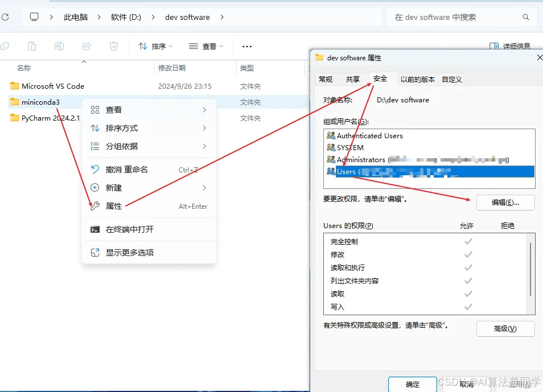Click the SYSTEM group icon
The height and width of the screenshot is (392, 543).
[331, 147]
